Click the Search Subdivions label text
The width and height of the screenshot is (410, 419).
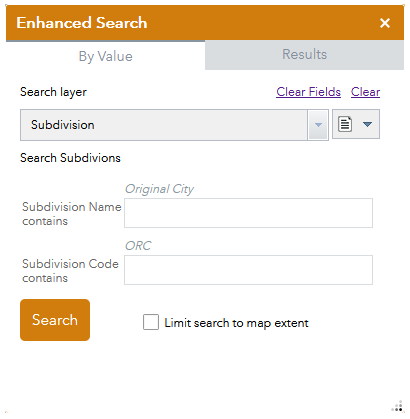pos(70,158)
